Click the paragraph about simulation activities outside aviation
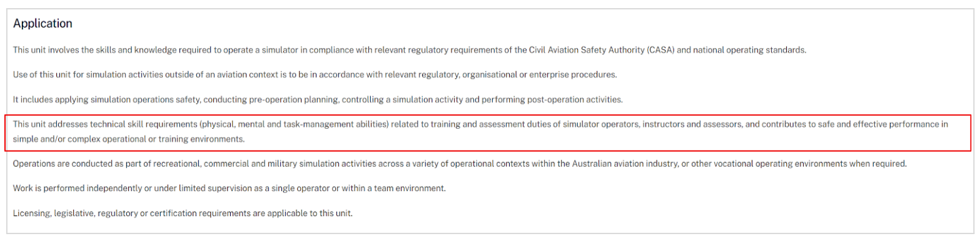Image resolution: width=980 pixels, height=241 pixels. pyautogui.click(x=315, y=74)
